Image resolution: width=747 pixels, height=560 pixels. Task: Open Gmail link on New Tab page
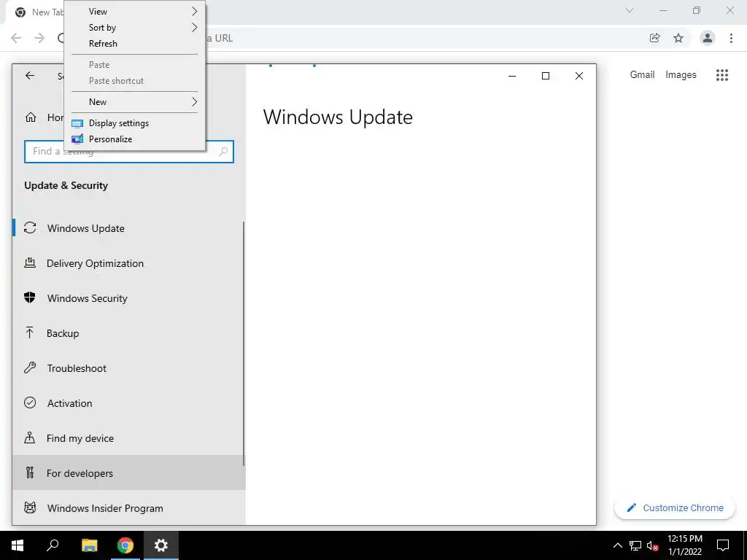tap(642, 75)
